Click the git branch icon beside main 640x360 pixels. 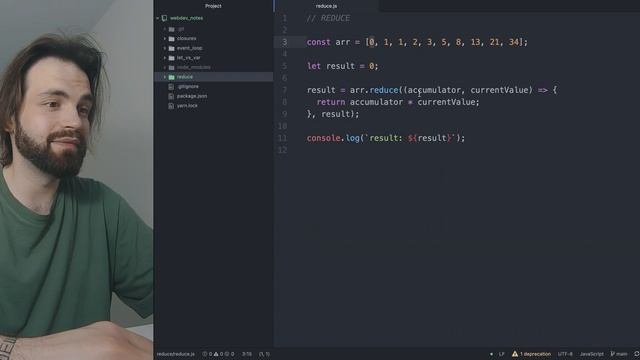612,354
